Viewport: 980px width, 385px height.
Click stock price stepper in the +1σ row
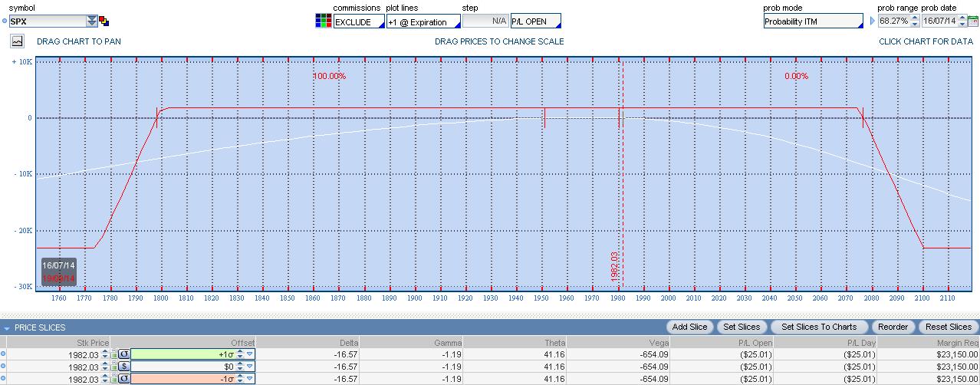[x=106, y=354]
